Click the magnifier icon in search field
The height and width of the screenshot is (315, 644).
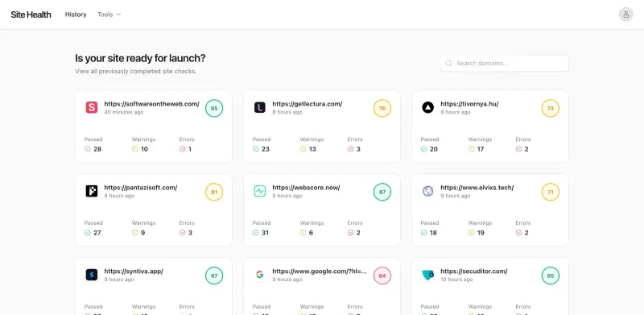[x=449, y=64]
